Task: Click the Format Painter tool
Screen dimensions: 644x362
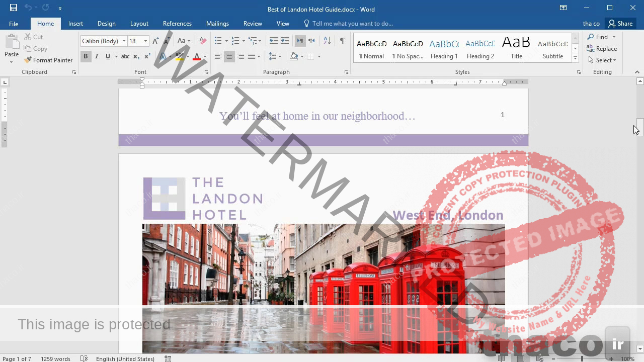Action: point(48,60)
